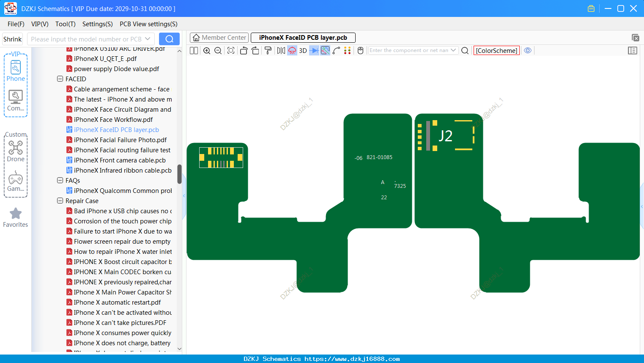Open iPhoneX Infrared ribbon cable.pcb

[123, 170]
